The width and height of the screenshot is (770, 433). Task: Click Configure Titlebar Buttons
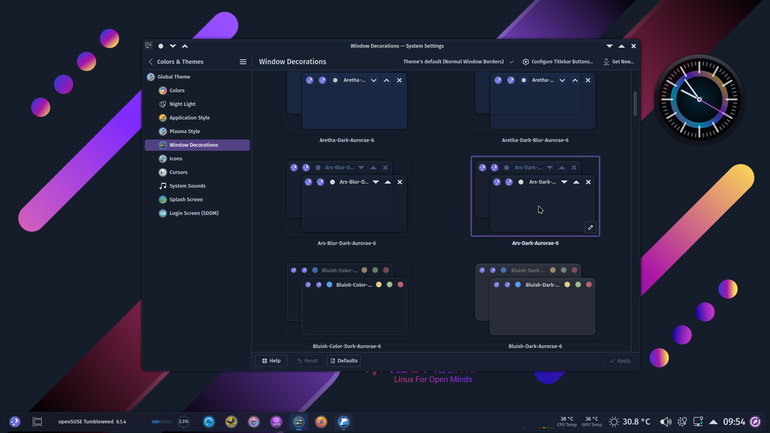[x=557, y=62]
